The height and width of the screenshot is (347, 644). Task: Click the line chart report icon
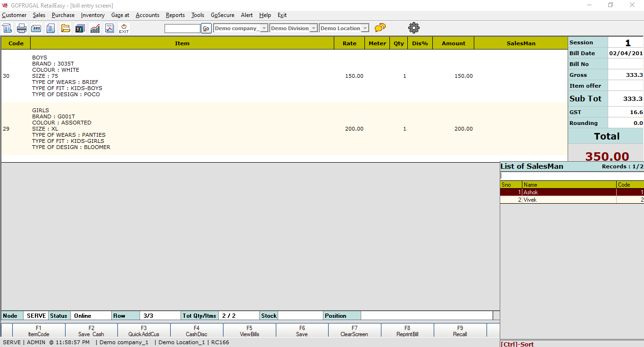point(109,28)
